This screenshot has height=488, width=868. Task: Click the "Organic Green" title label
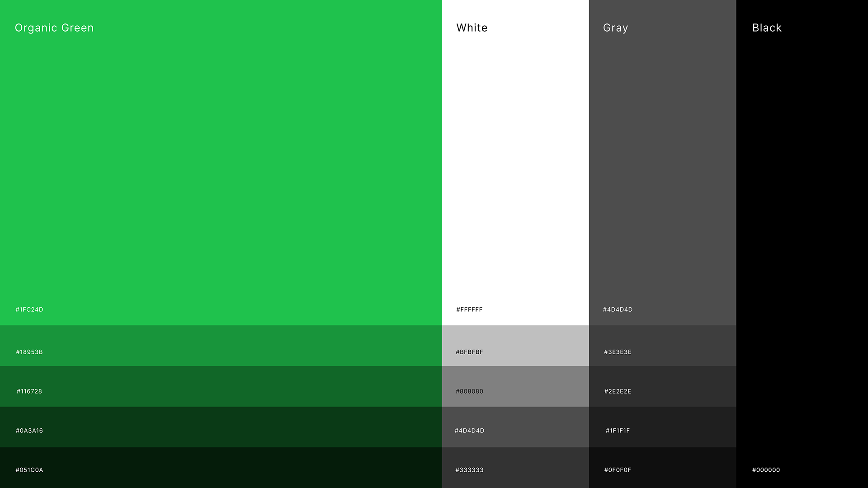point(54,28)
